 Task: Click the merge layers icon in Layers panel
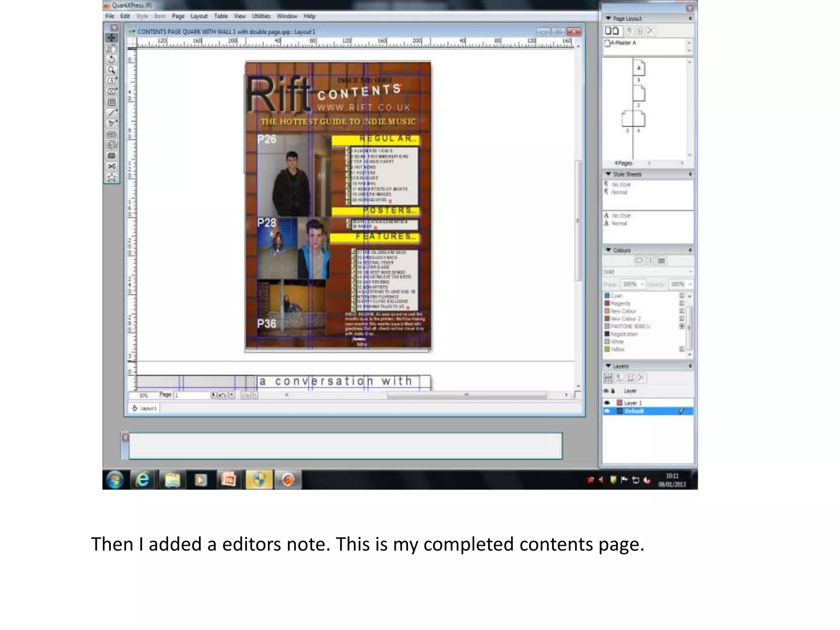coord(630,378)
